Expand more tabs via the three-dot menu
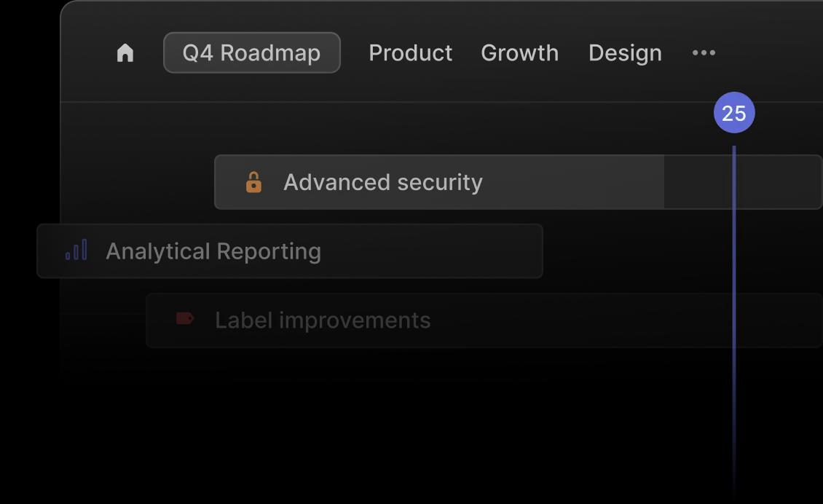Screen dimensions: 823x504 click(704, 52)
